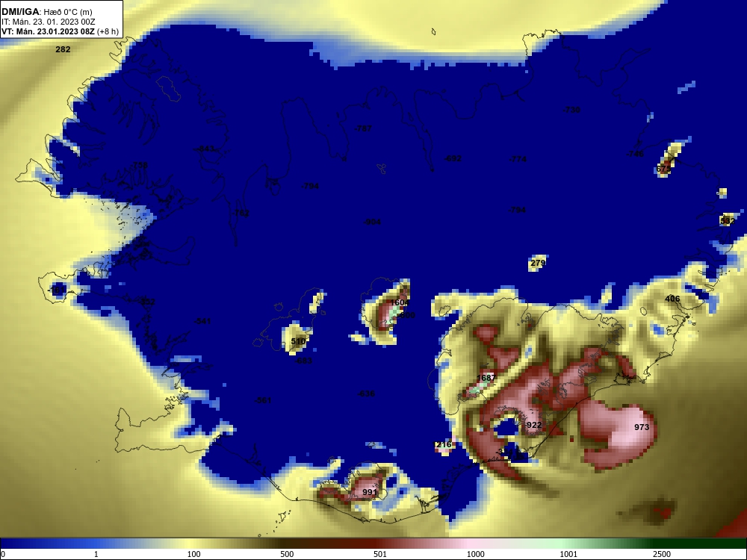Click the legend label 0

click(x=3, y=554)
